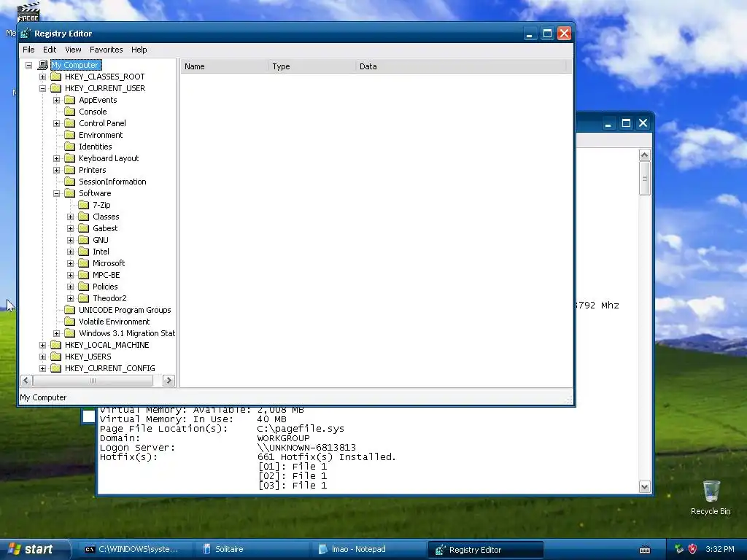Viewport: 747px width, 560px height.
Task: Switch to lmao - Notepad in taskbar
Action: coord(368,549)
